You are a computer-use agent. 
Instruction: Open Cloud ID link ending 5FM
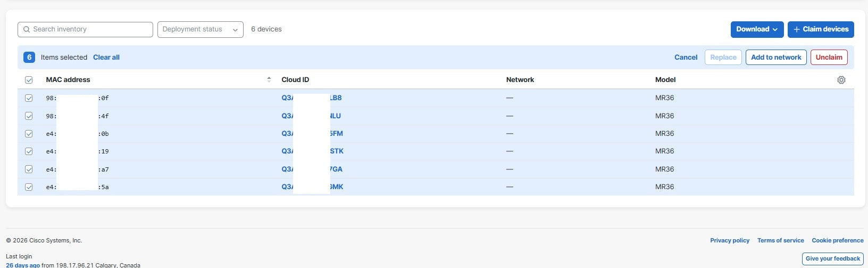pyautogui.click(x=312, y=134)
